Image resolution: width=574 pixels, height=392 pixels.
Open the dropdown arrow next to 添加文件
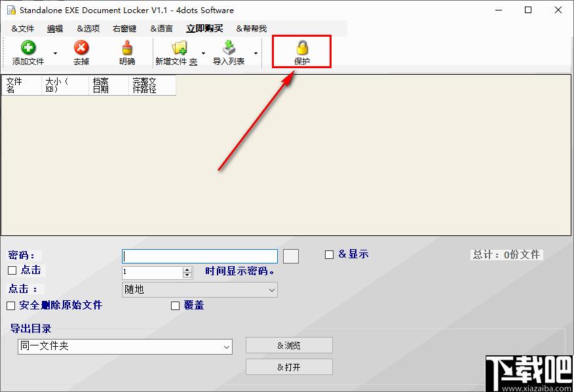[55, 53]
